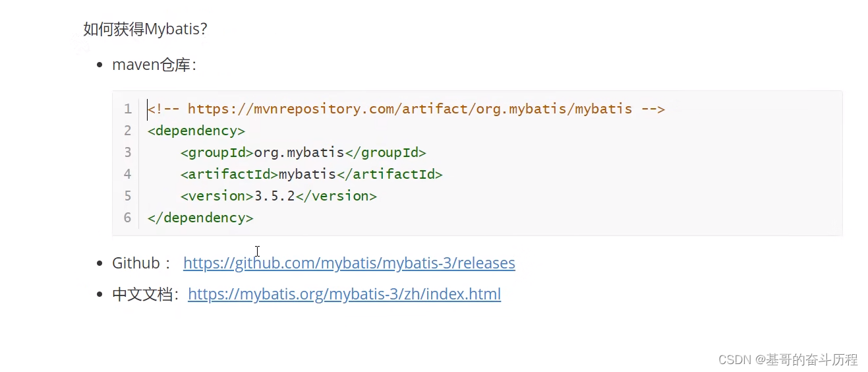Click the artifactId mybatis line

click(x=311, y=174)
